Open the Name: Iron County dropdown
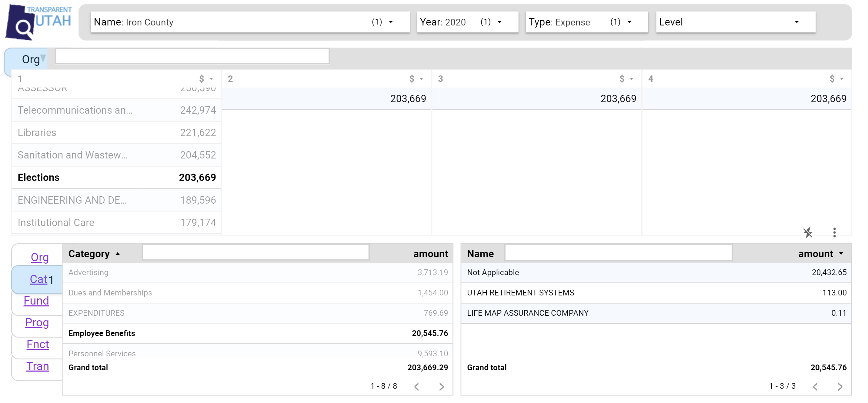Viewport: 868px width, 403px height. tap(250, 22)
